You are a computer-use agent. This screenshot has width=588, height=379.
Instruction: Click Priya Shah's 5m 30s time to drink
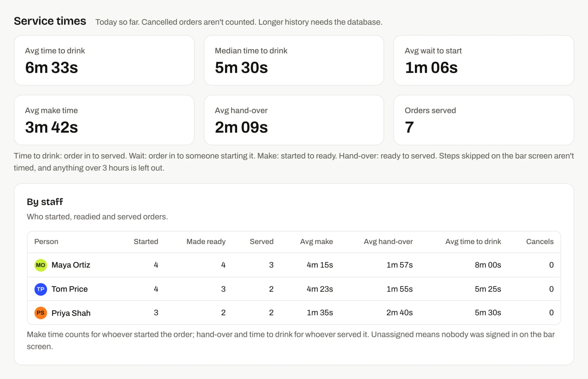(x=488, y=313)
